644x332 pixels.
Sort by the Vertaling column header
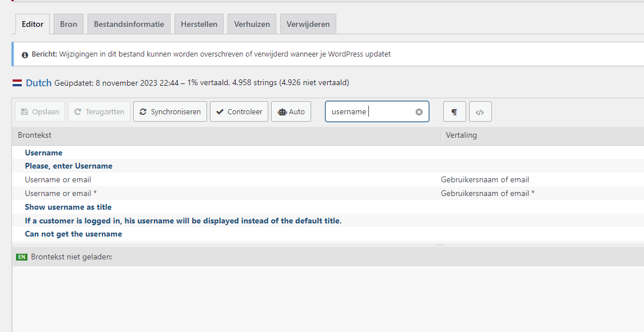coord(461,135)
